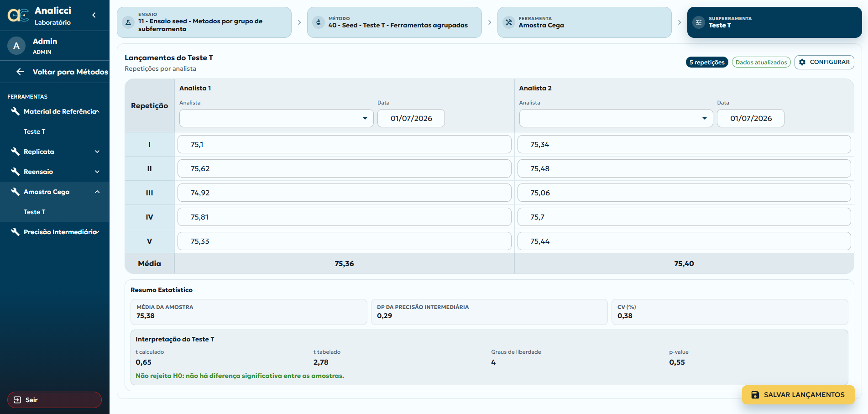Edit Analista 2 repetition II value 75,48
868x414 pixels.
pos(684,168)
